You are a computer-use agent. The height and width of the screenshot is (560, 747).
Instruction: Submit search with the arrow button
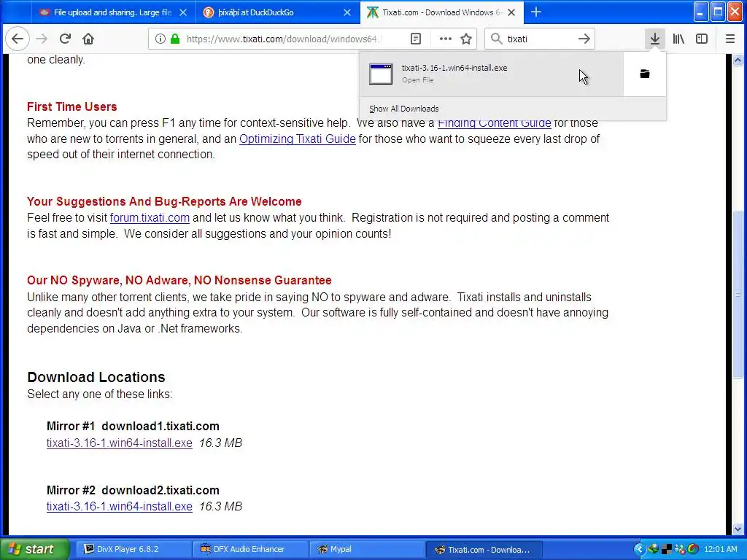(x=584, y=39)
